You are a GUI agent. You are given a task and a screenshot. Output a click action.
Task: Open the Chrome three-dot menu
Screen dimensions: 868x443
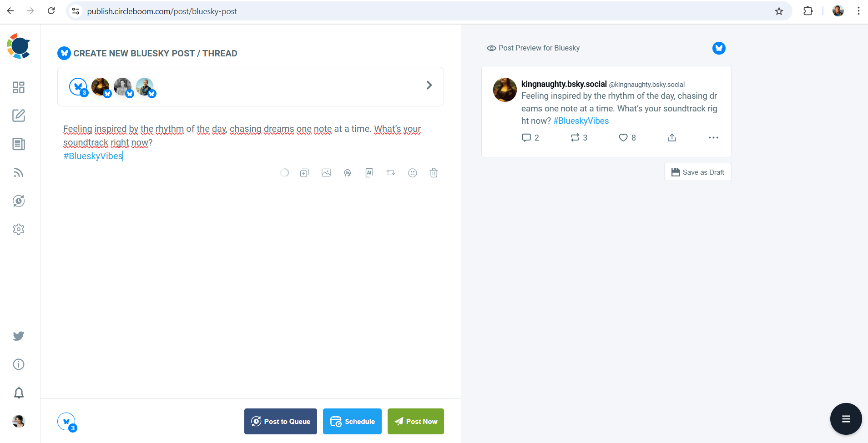pos(858,11)
